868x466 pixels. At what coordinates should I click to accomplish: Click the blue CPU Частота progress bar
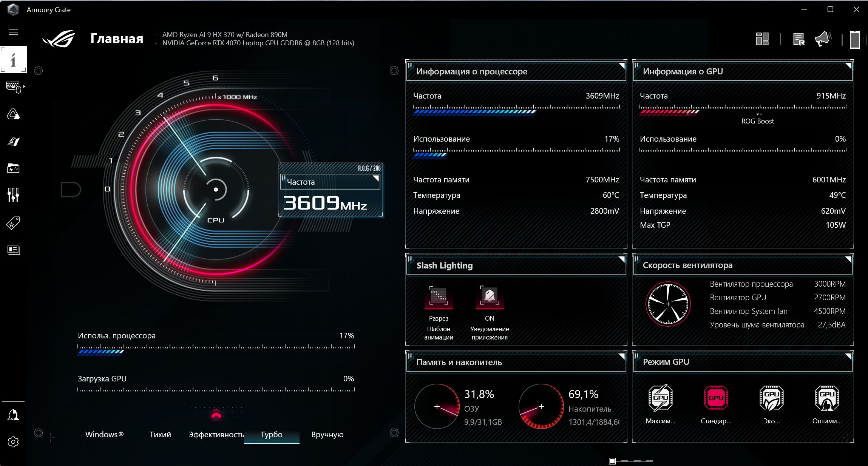474,112
